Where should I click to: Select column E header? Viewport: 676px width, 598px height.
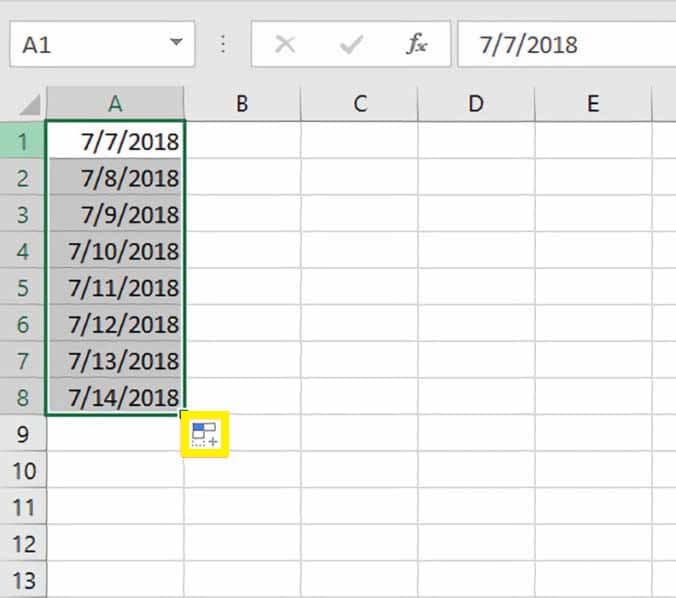[593, 104]
